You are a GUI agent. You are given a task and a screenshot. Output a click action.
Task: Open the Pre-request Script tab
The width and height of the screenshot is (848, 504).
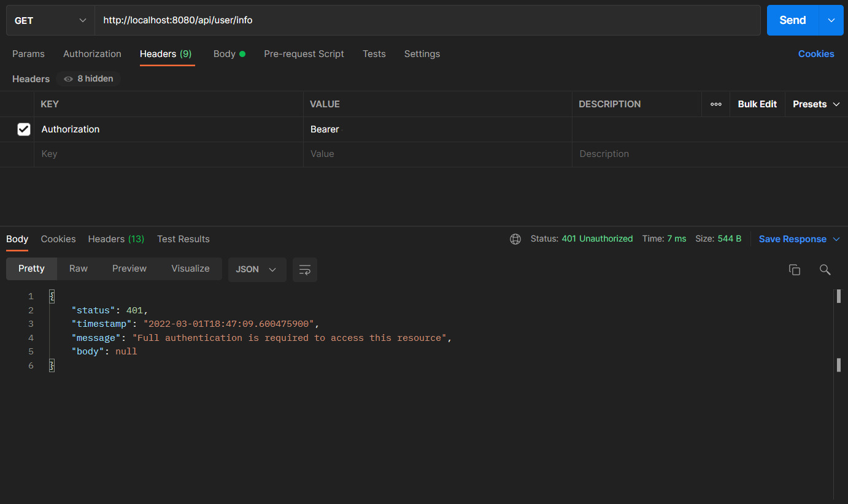pyautogui.click(x=304, y=54)
